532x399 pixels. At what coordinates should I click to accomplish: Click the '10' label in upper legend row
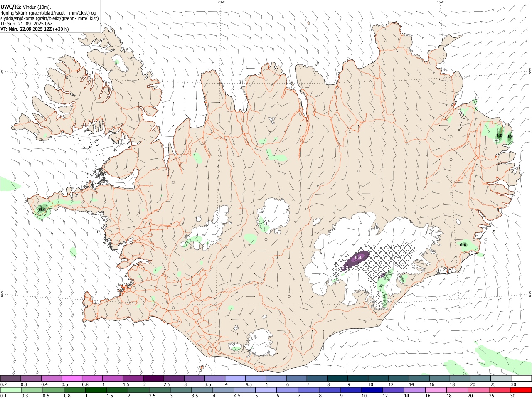point(370,384)
